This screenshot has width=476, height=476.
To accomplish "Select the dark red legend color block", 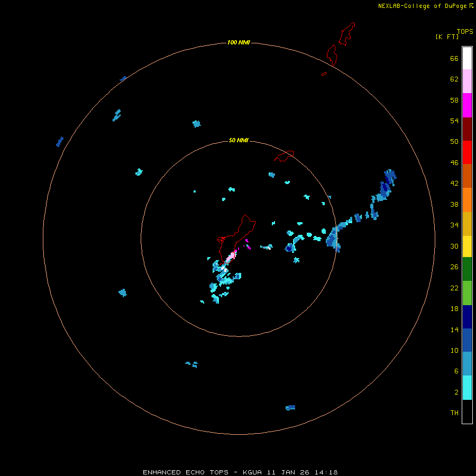I will coord(467,129).
